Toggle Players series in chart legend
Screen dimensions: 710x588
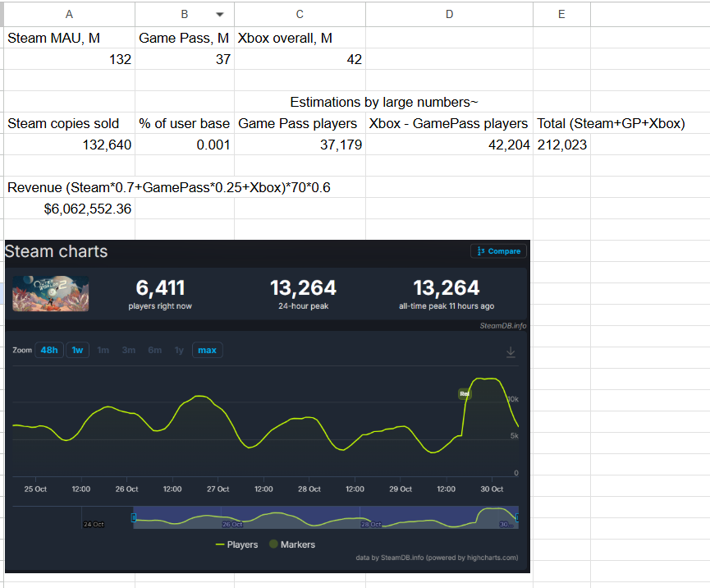coord(237,544)
